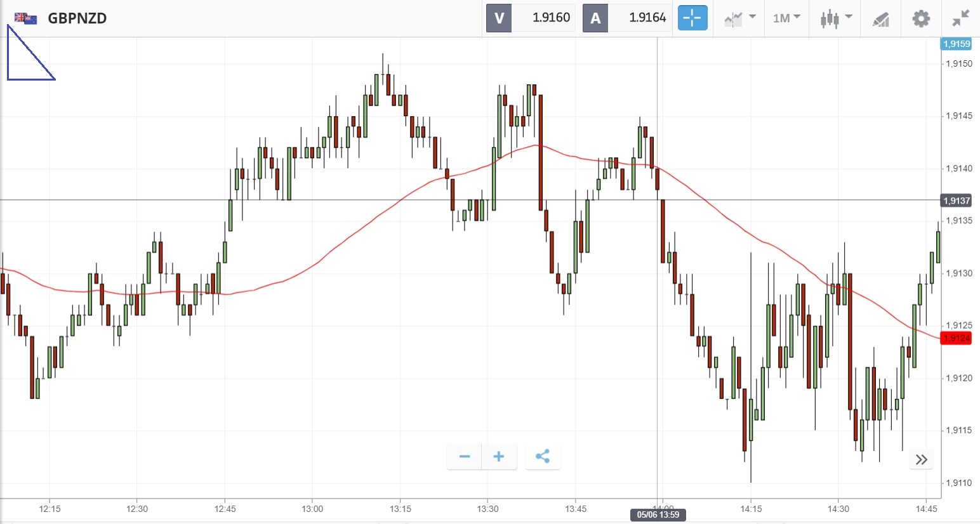This screenshot has height=524, width=980.
Task: Click the A buy price 1.9164 button
Action: tap(626, 18)
